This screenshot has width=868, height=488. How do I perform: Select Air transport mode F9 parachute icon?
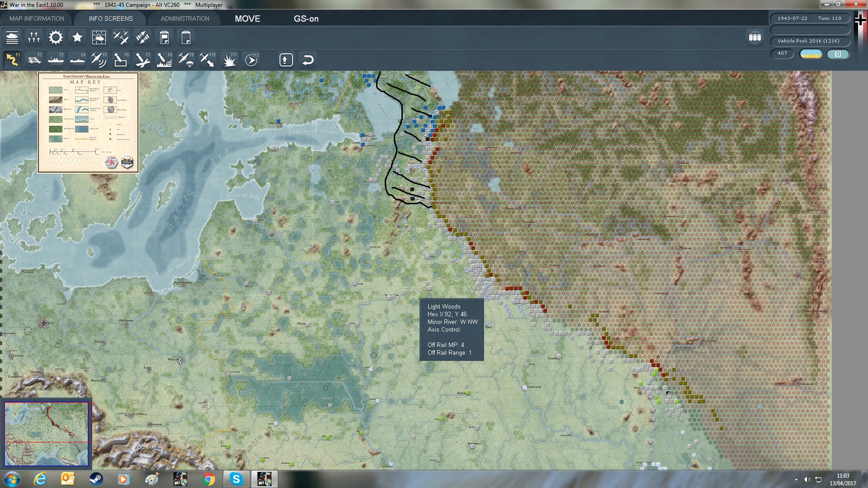point(186,60)
